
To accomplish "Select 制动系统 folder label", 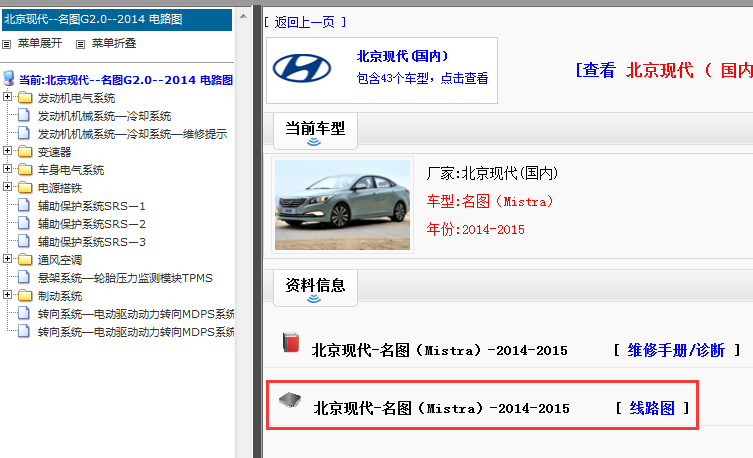I will pyautogui.click(x=60, y=296).
